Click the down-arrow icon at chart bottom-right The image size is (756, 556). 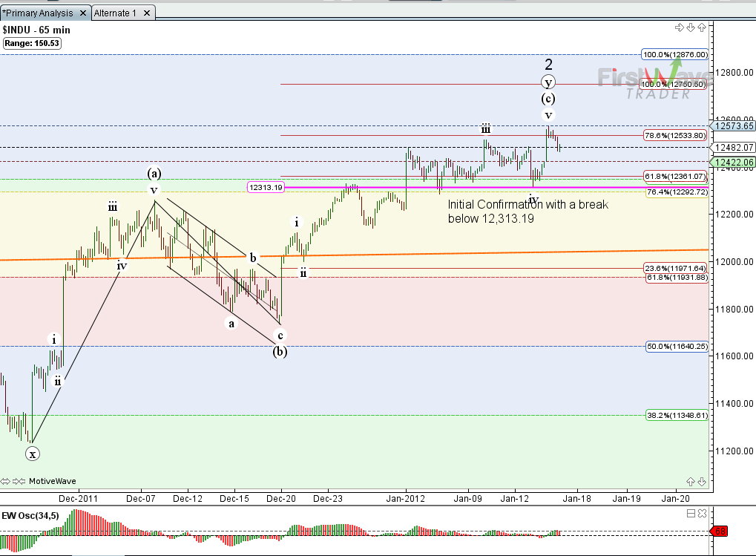pos(702,481)
